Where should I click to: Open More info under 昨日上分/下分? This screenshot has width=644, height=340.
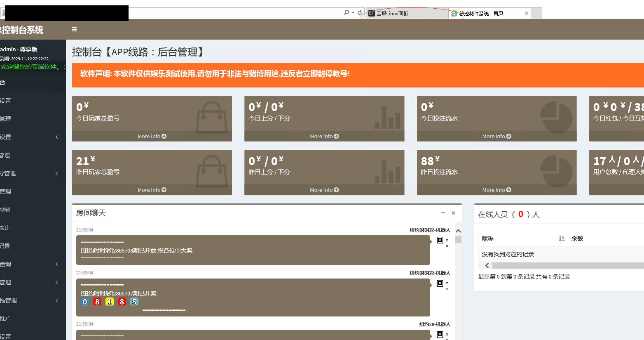tap(324, 190)
